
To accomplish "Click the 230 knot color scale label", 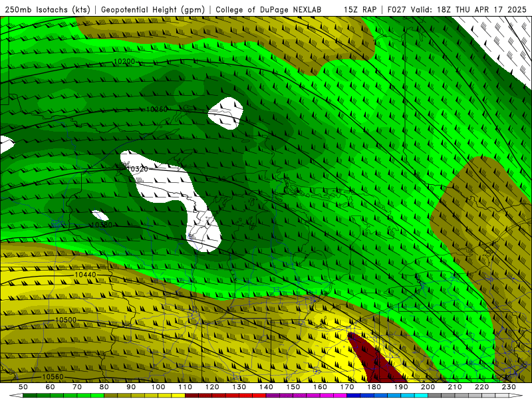I will (509, 387).
